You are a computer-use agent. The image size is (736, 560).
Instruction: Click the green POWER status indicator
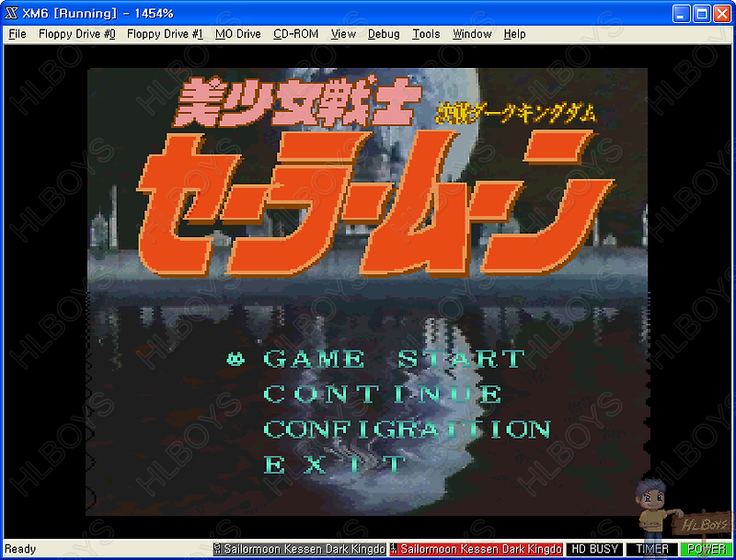(x=707, y=549)
